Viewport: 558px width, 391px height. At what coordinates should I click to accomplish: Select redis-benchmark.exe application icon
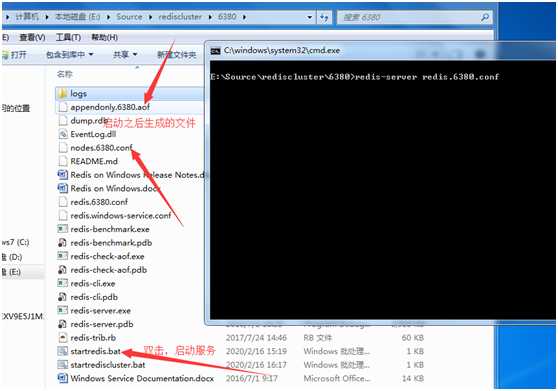point(63,229)
